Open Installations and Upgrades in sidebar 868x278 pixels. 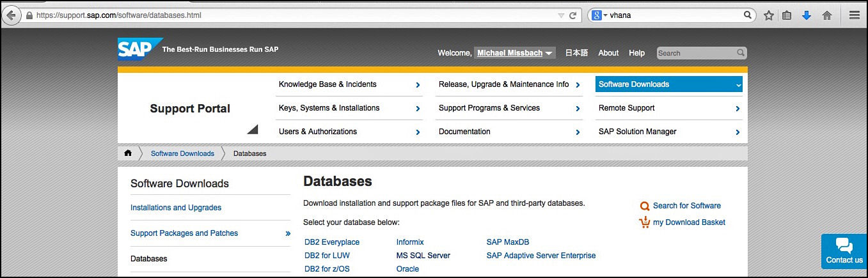176,208
